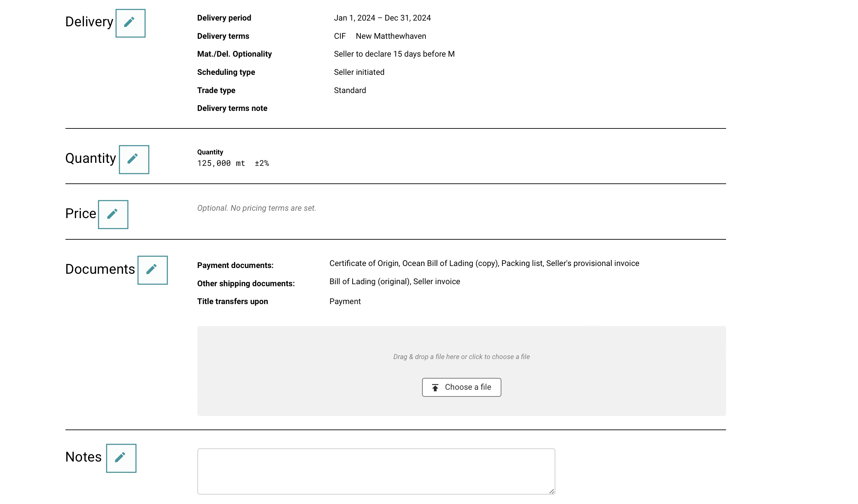The height and width of the screenshot is (504, 858).
Task: Click the Delivery period date range value
Action: tap(382, 18)
